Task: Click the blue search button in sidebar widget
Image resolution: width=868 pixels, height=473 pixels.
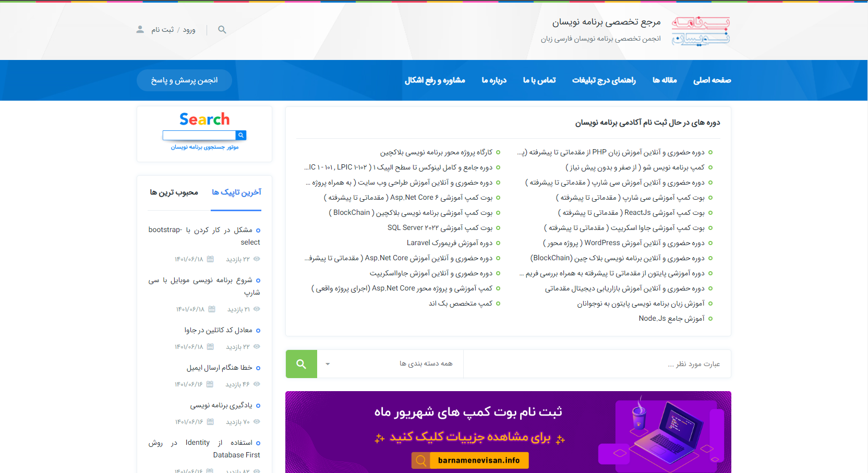Action: click(x=241, y=135)
